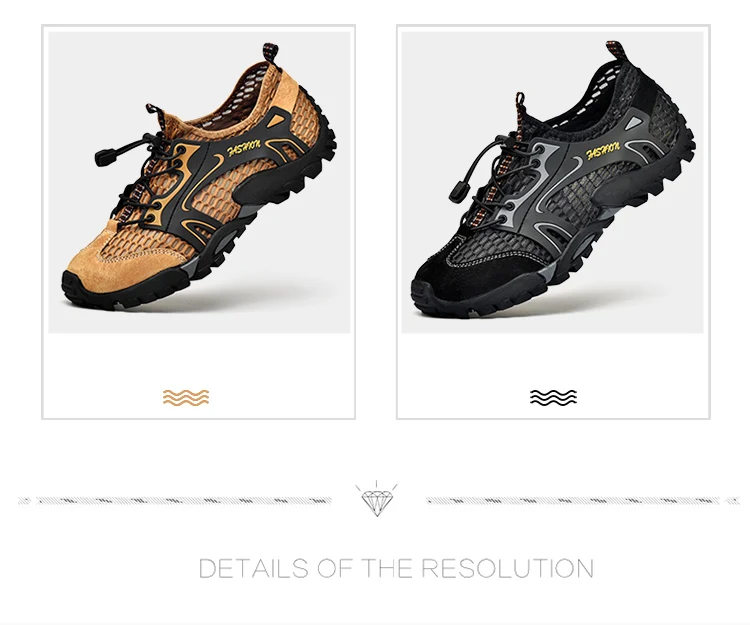Click the Details of the Resolution heading
The height and width of the screenshot is (625, 750).
(x=396, y=568)
